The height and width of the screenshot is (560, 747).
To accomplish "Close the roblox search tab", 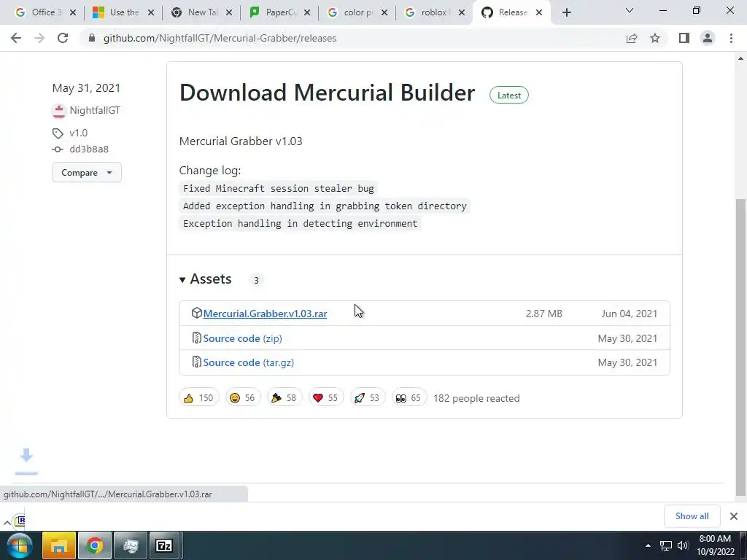I will point(461,13).
